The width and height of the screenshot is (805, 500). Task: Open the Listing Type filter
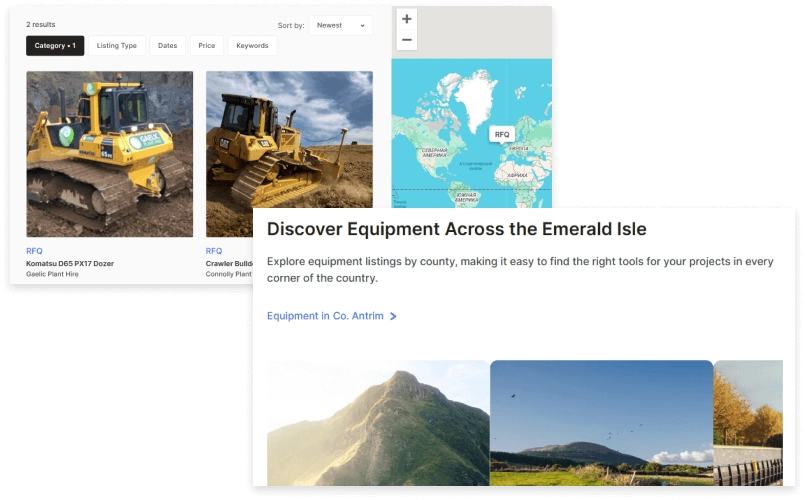(117, 46)
